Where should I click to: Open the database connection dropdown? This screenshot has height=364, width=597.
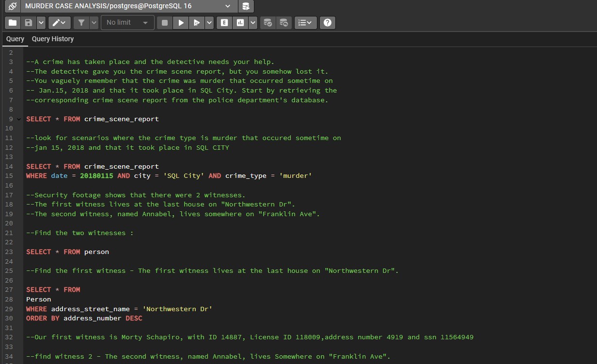coord(129,6)
